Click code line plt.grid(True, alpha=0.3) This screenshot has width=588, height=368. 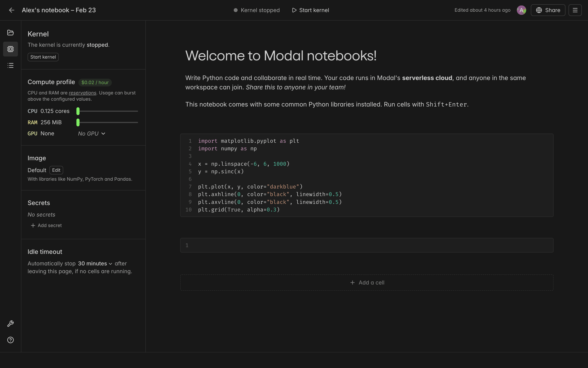click(x=239, y=210)
